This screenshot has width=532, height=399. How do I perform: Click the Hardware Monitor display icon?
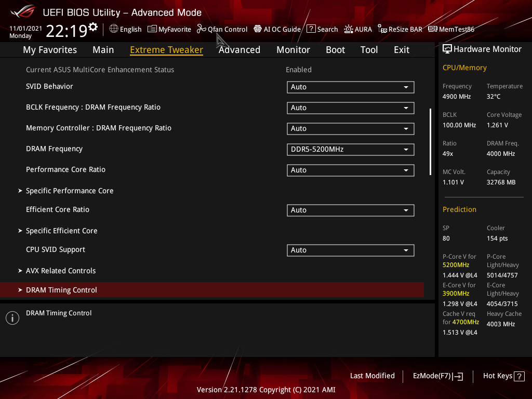click(x=447, y=49)
